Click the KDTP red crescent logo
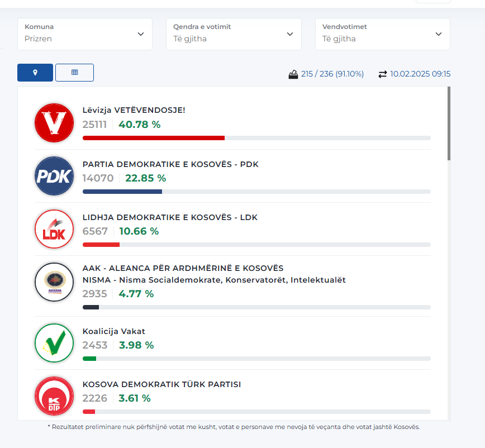 pyautogui.click(x=54, y=396)
